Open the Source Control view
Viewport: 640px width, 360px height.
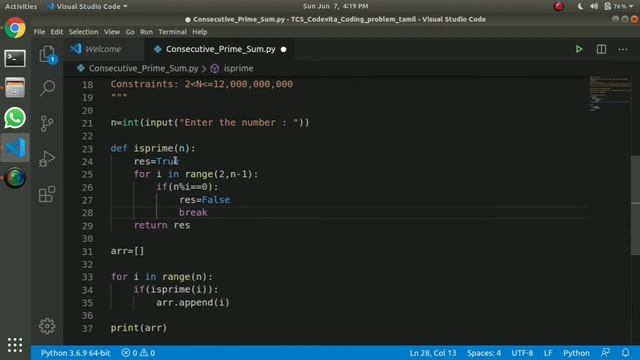point(47,123)
